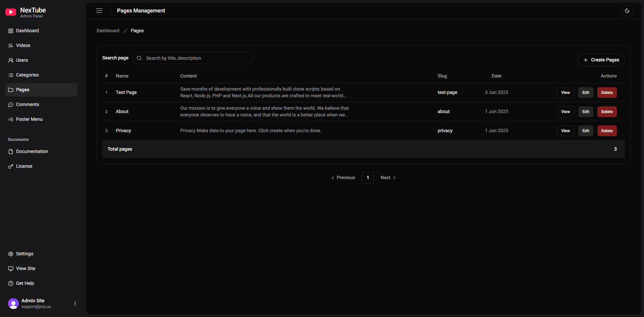The width and height of the screenshot is (644, 317).
Task: Click the Next chevron arrow
Action: (x=394, y=178)
